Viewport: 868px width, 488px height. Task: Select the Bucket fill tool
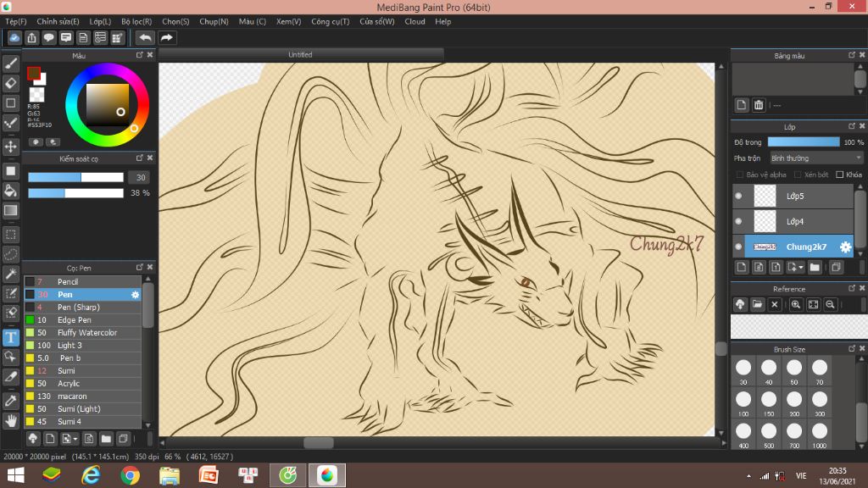(10, 191)
